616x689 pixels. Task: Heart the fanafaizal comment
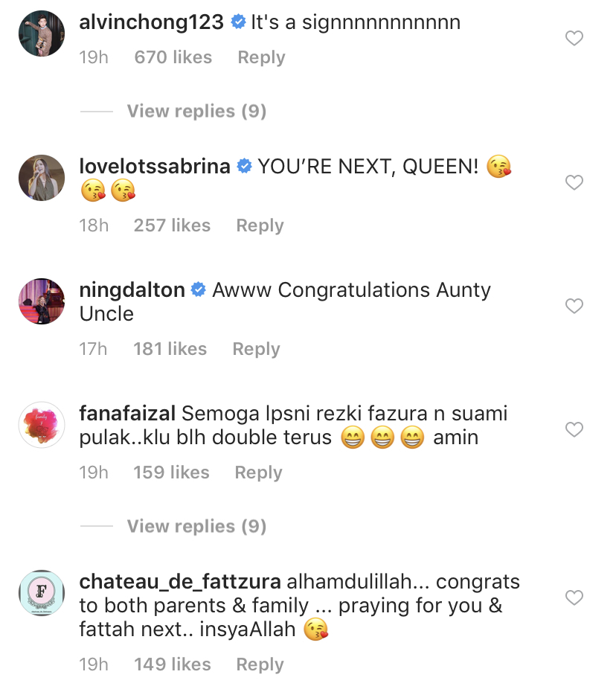tap(574, 429)
